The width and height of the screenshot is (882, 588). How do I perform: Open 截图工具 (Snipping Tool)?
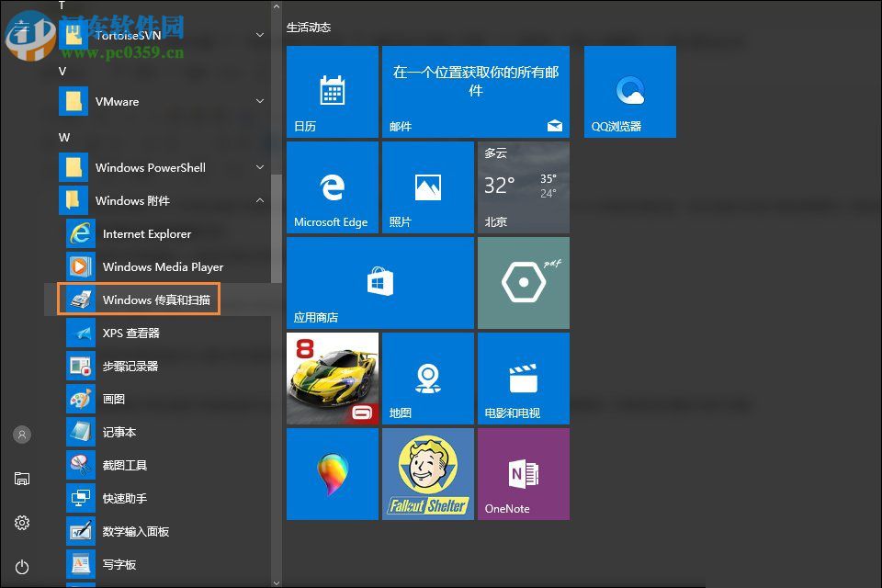click(x=125, y=466)
